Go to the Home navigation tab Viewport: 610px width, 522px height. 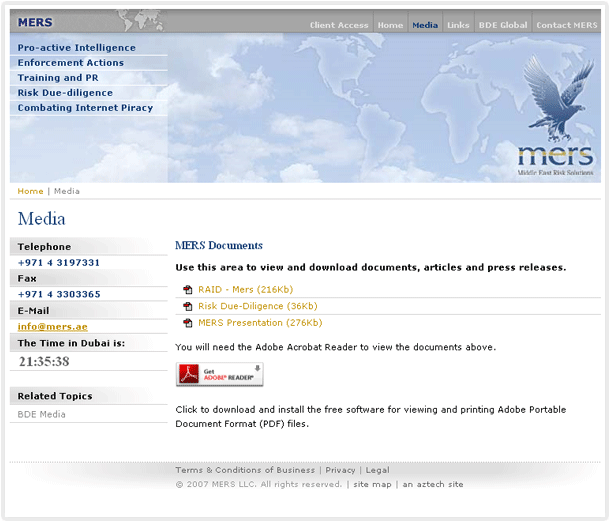click(390, 25)
